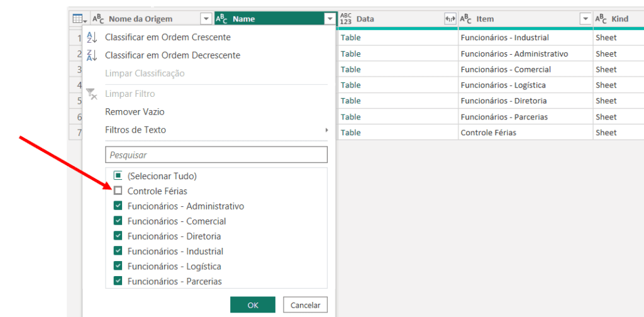644x317 pixels.
Task: Click the ABC123 type icon of Data column
Action: click(347, 19)
